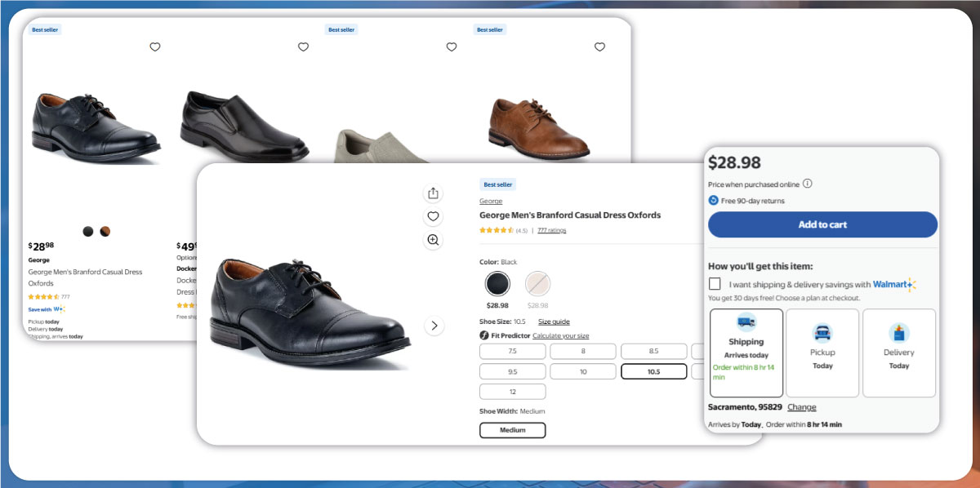This screenshot has width=980, height=488.
Task: Click the share icon on the product detail page
Action: point(433,193)
